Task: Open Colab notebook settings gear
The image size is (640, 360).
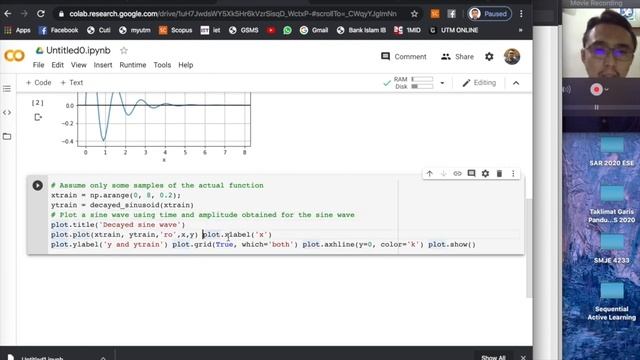Action: [x=489, y=57]
